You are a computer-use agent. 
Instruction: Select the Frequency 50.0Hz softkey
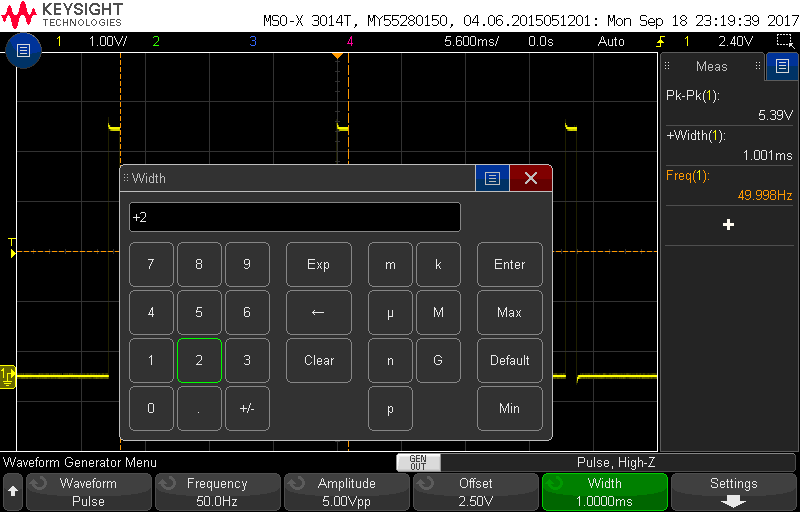[217, 491]
